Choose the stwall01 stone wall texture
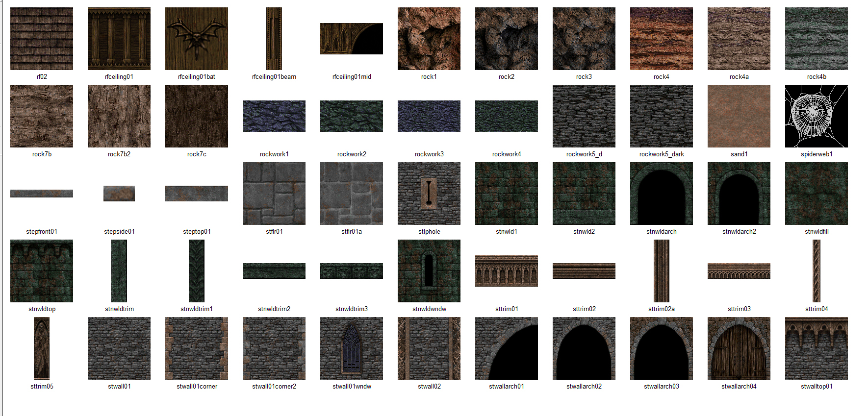The width and height of the screenshot is (868, 416). [119, 348]
